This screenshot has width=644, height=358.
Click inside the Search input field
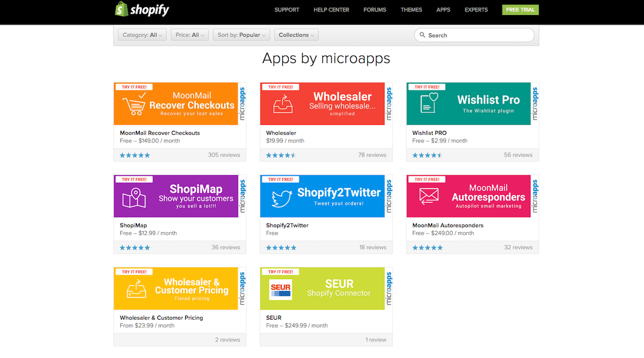(x=473, y=35)
